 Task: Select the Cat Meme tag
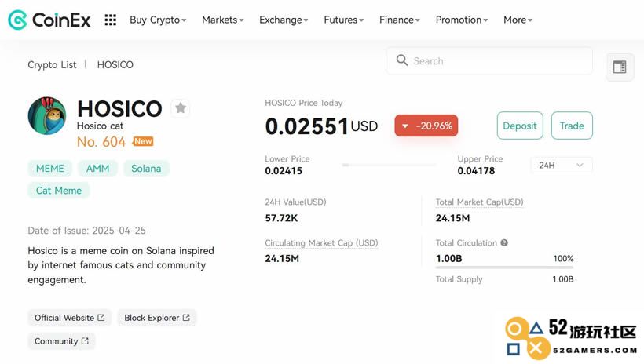click(x=59, y=191)
